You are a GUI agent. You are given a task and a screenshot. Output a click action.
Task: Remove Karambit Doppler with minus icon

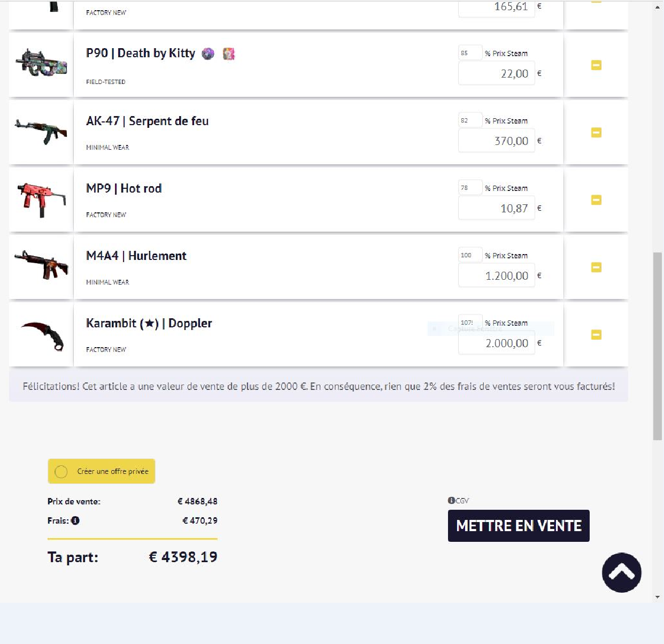pos(596,335)
